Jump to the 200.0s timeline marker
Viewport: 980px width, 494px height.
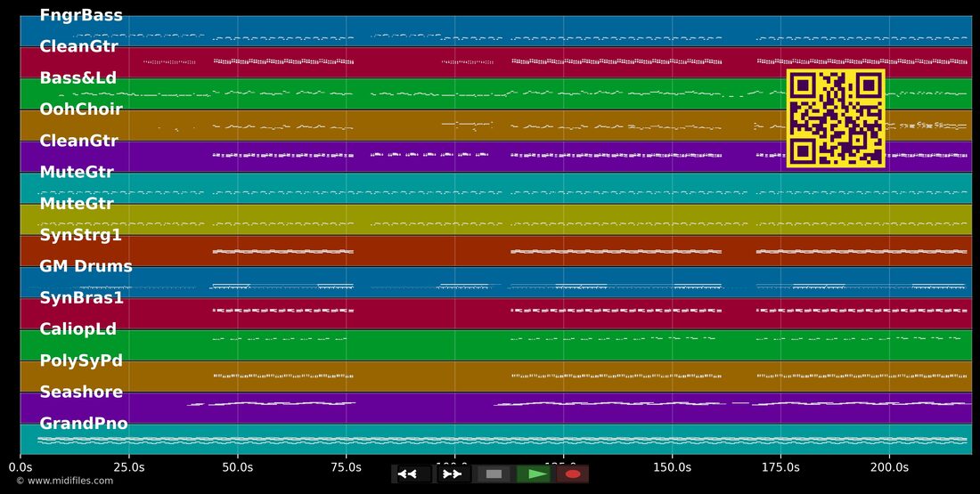pos(889,466)
